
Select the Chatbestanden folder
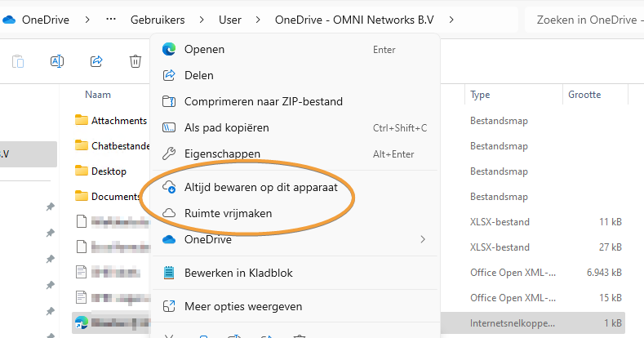click(120, 145)
